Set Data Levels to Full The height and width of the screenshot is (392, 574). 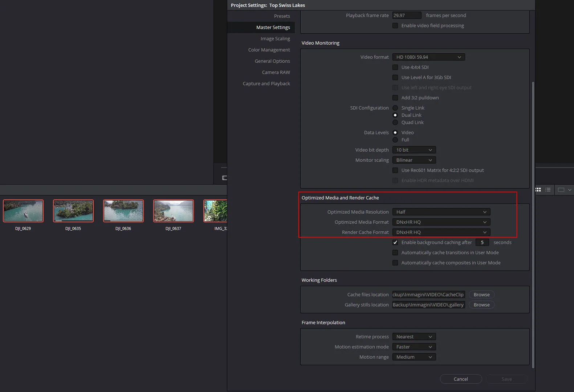pos(395,140)
